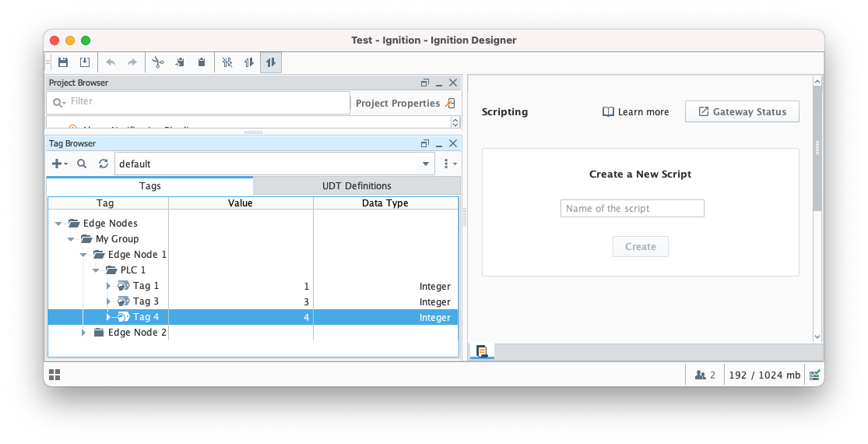Viewport: 868px width, 444px height.
Task: Click the Project Browser Filter field
Action: click(x=199, y=102)
